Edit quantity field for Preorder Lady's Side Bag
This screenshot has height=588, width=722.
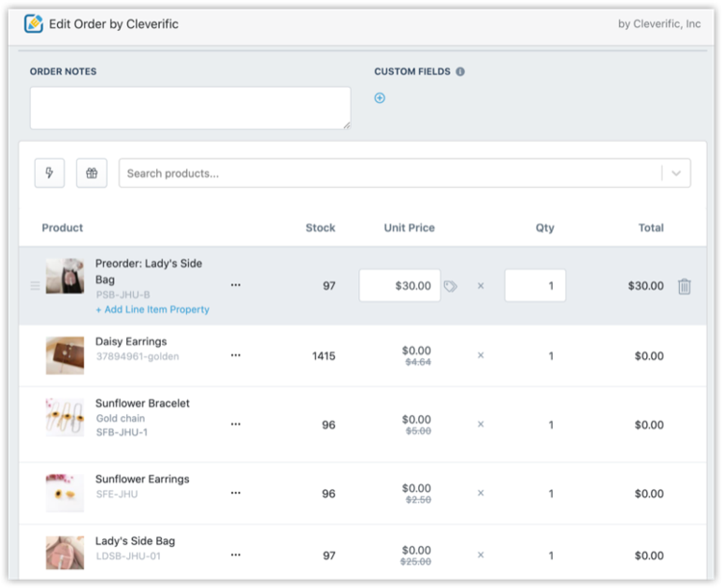point(535,286)
